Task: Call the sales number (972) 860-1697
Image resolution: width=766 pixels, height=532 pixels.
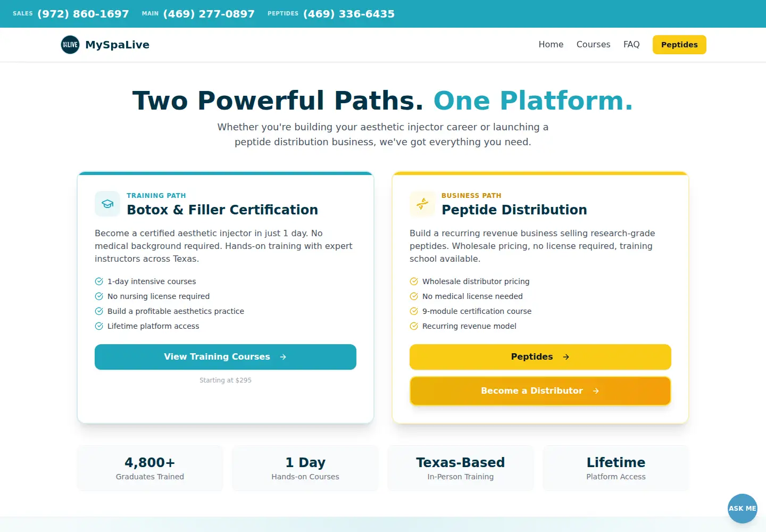Action: [x=83, y=14]
